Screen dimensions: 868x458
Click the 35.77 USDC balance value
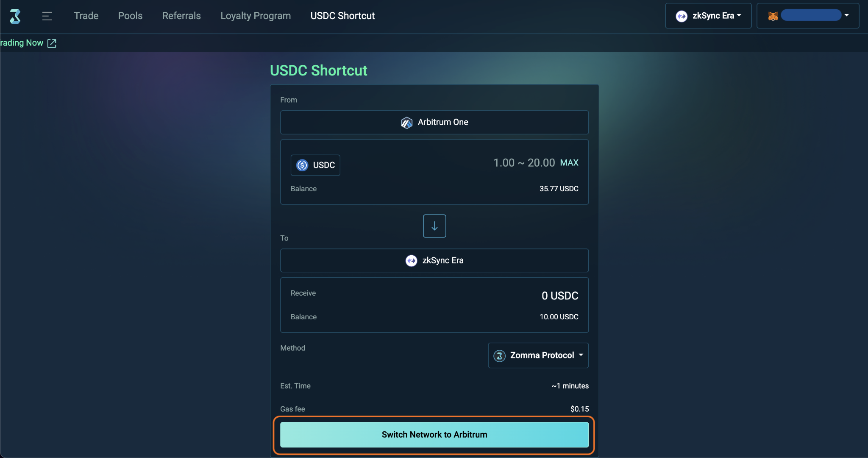click(x=559, y=189)
